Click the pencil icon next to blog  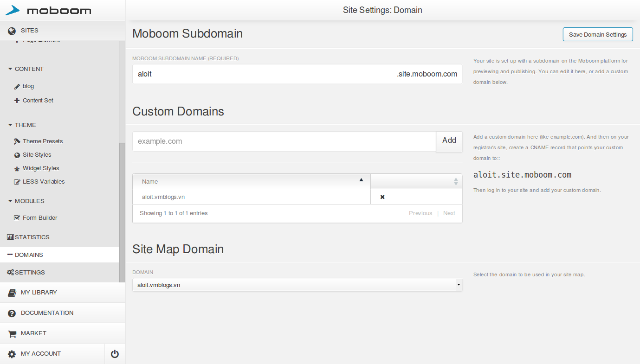(x=17, y=86)
